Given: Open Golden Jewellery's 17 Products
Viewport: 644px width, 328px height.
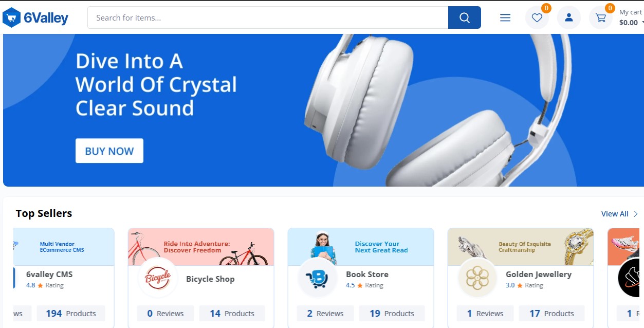Looking at the screenshot, I should click(x=551, y=314).
